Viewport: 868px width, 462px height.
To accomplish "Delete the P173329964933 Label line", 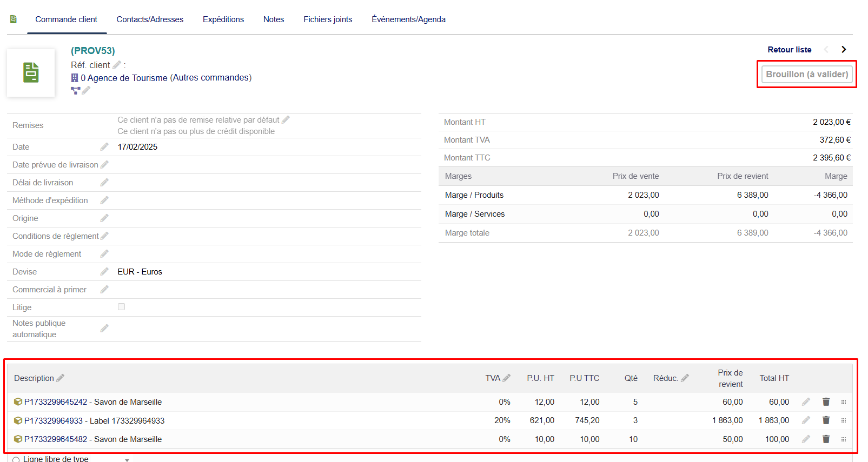I will click(x=826, y=420).
